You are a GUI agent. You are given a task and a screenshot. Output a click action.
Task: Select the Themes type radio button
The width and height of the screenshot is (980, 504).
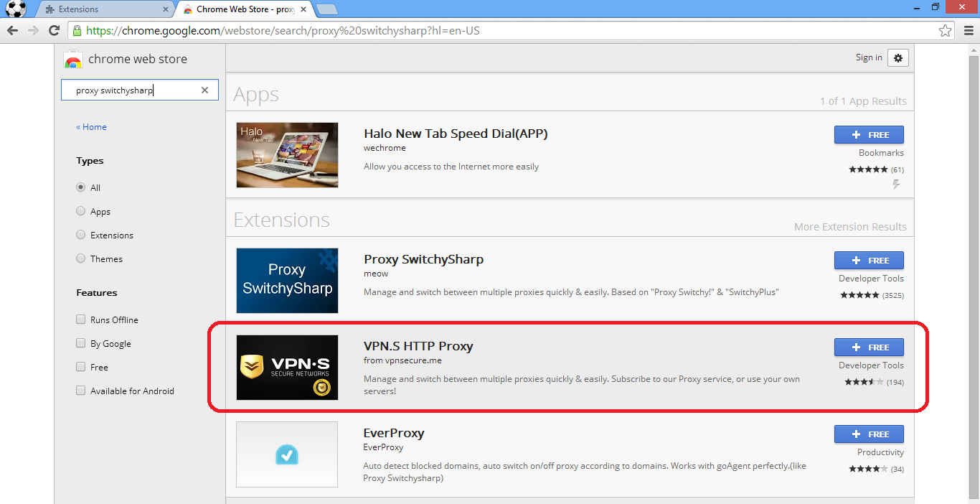pyautogui.click(x=80, y=258)
